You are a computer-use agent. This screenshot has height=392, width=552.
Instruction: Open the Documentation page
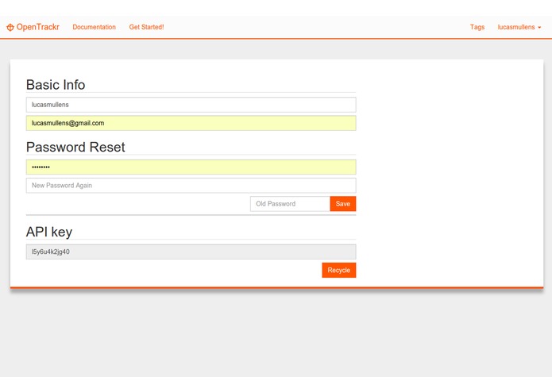[94, 27]
